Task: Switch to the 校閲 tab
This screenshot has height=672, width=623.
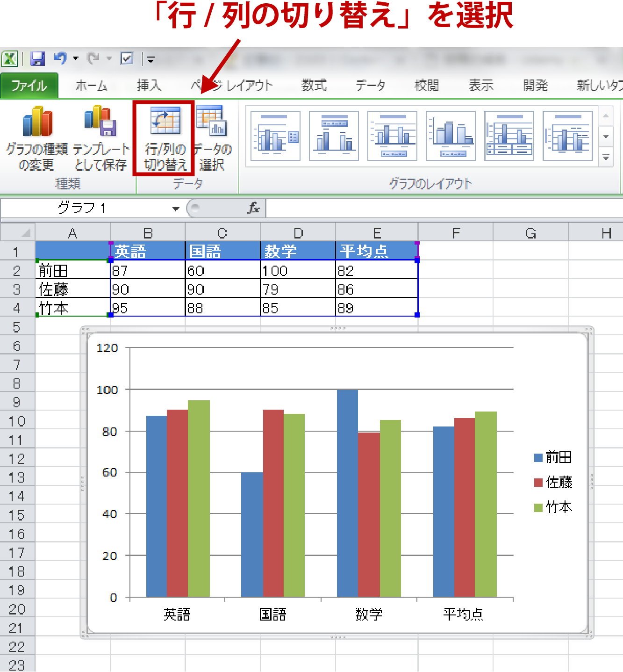Action: (427, 86)
